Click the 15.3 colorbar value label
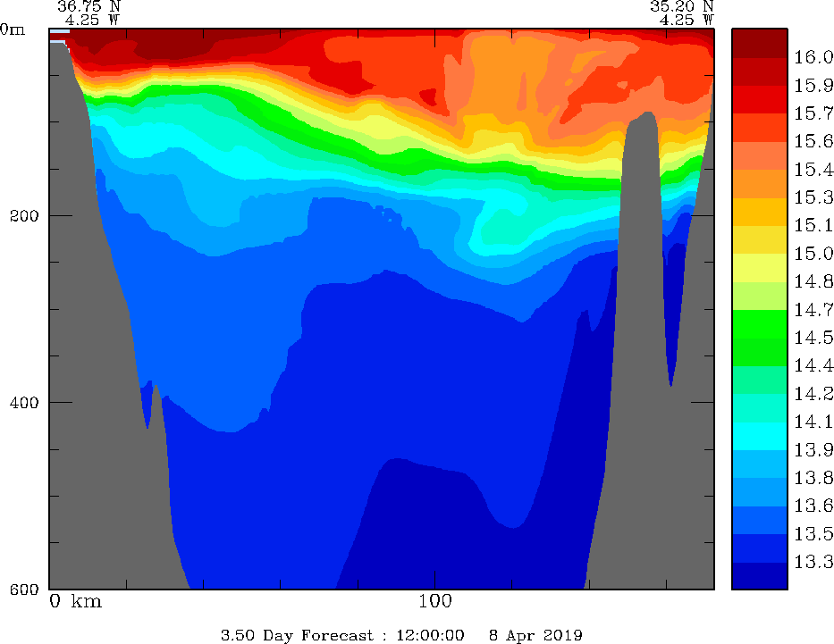 (x=813, y=197)
